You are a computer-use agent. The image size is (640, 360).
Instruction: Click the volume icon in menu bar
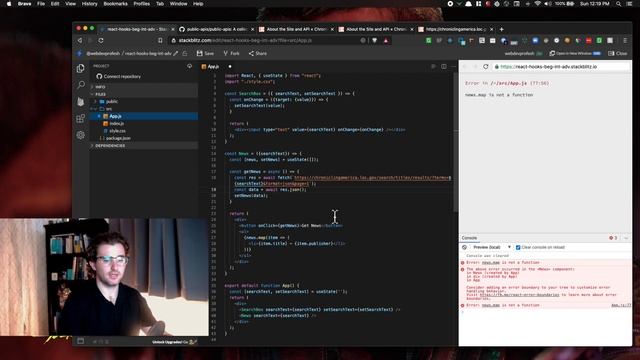pos(548,4)
